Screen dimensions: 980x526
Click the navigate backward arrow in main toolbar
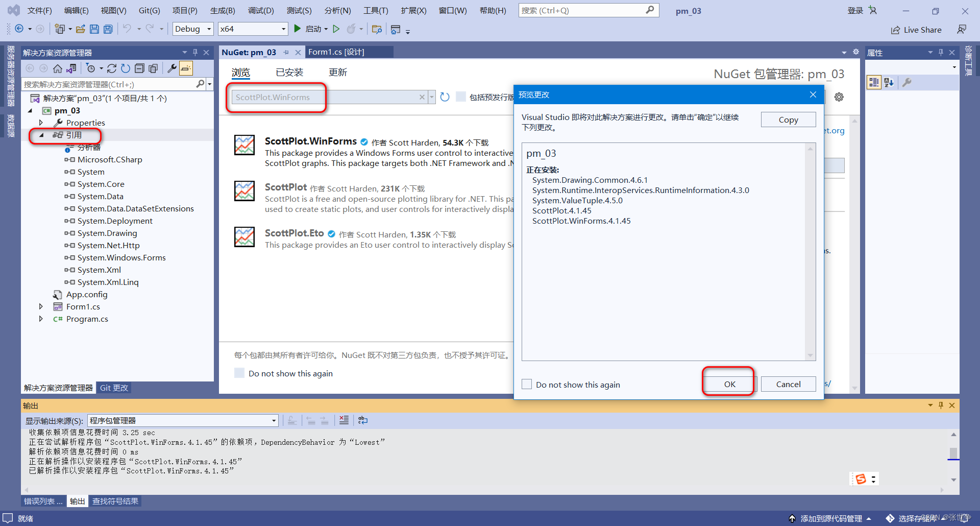(19, 29)
